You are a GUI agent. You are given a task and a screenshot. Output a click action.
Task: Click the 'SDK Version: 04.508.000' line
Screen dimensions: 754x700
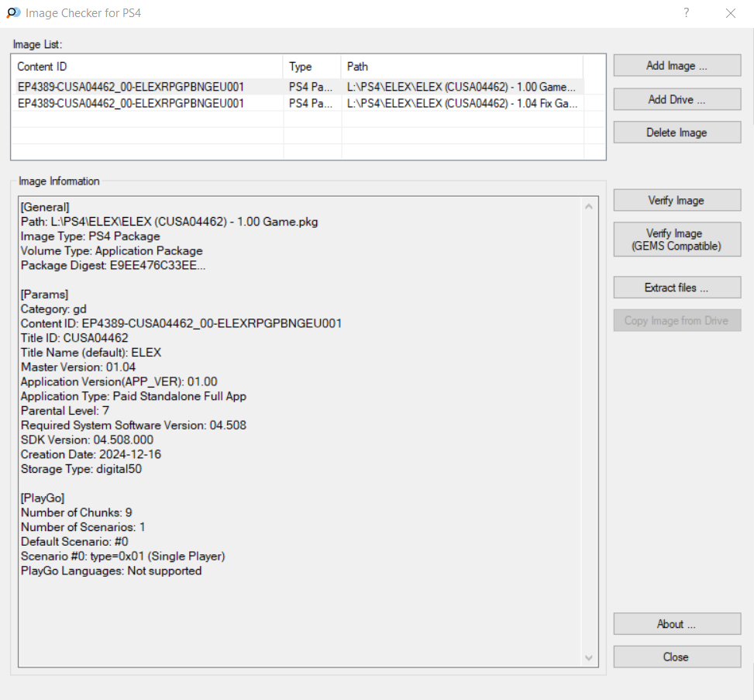[x=87, y=440]
